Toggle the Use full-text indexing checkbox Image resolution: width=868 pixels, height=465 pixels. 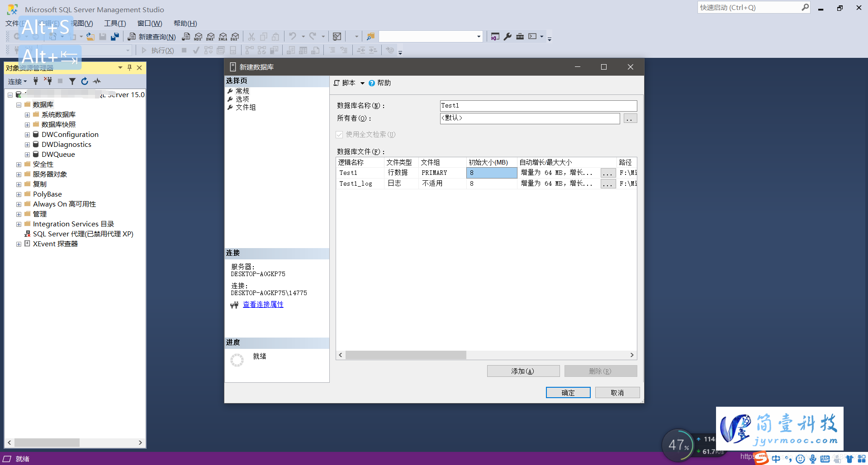tap(339, 135)
